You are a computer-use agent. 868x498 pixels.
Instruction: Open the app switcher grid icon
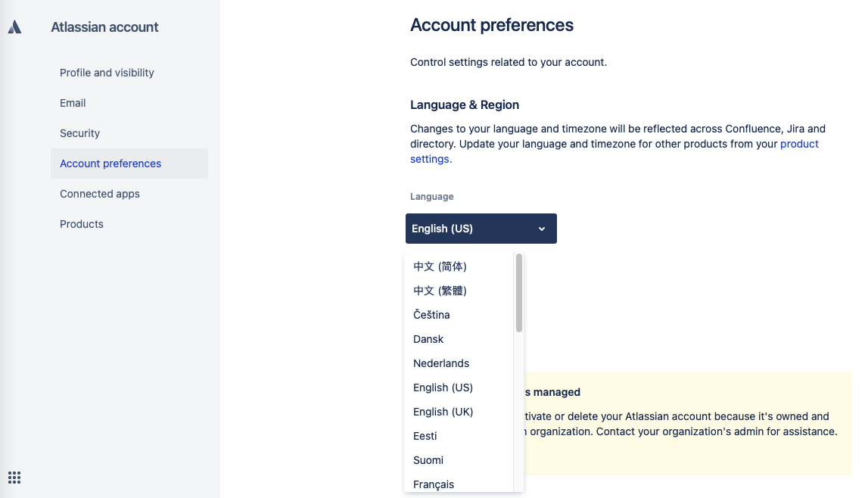[14, 478]
